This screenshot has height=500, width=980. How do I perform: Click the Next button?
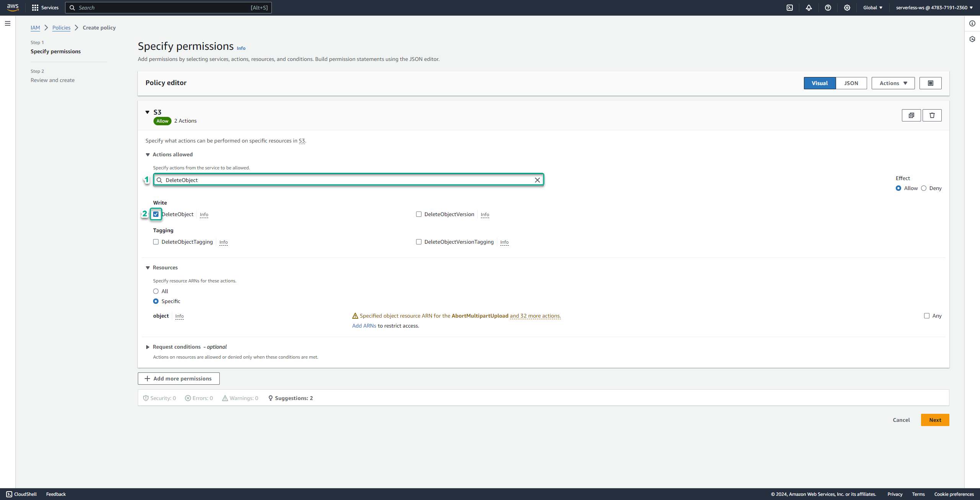click(x=935, y=420)
